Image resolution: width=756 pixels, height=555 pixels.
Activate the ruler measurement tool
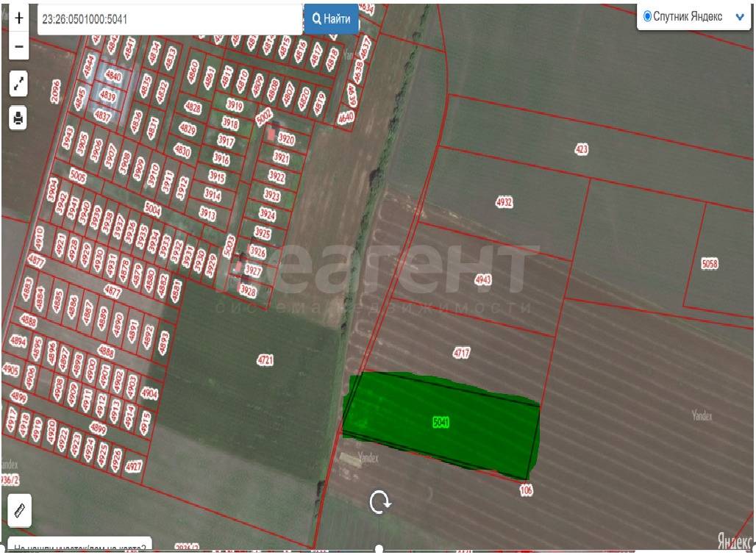18,509
